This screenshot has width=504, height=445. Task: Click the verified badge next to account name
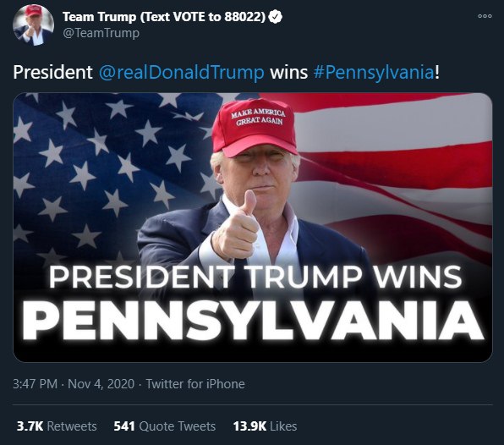(276, 17)
